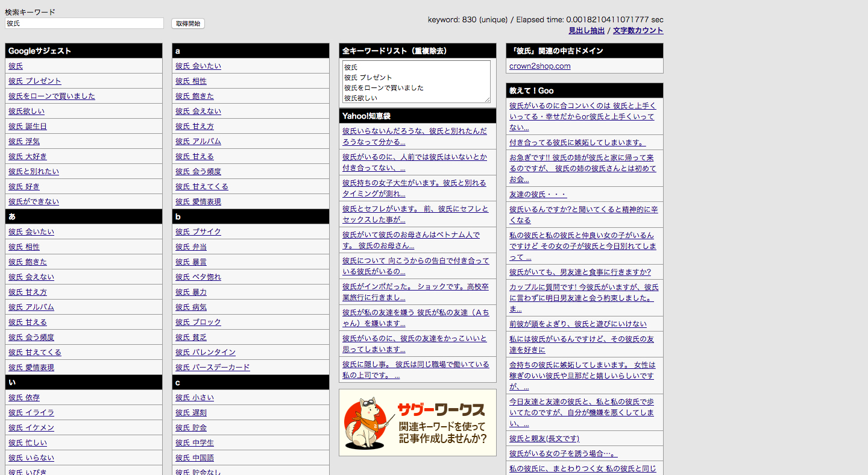Open Yahoo!知恵袋 question 彼氏いらないんだろうな
The image size is (868, 475).
coord(415,136)
